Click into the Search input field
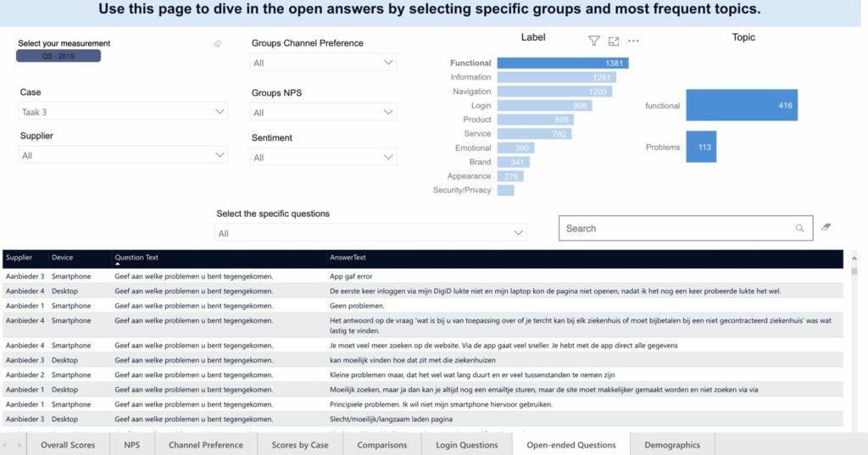868x455 pixels. [x=678, y=228]
